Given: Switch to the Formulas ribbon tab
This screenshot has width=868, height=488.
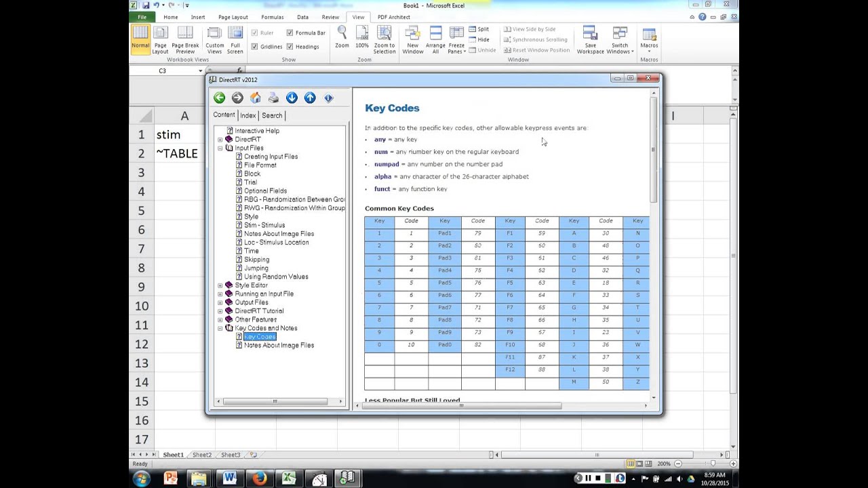Looking at the screenshot, I should point(273,17).
